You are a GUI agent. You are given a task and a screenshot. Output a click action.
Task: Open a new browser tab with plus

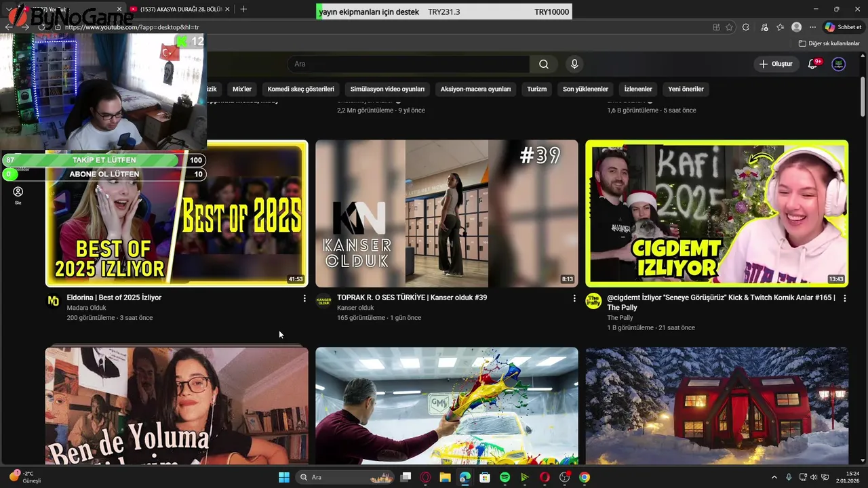tap(243, 9)
